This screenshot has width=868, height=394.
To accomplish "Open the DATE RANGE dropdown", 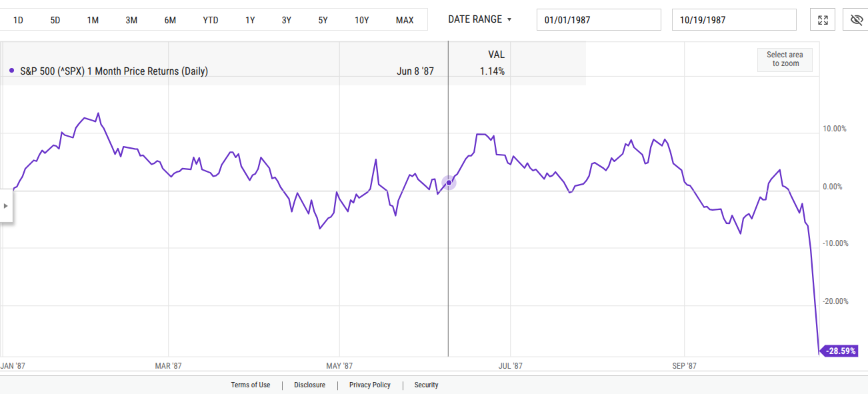I will [x=480, y=19].
